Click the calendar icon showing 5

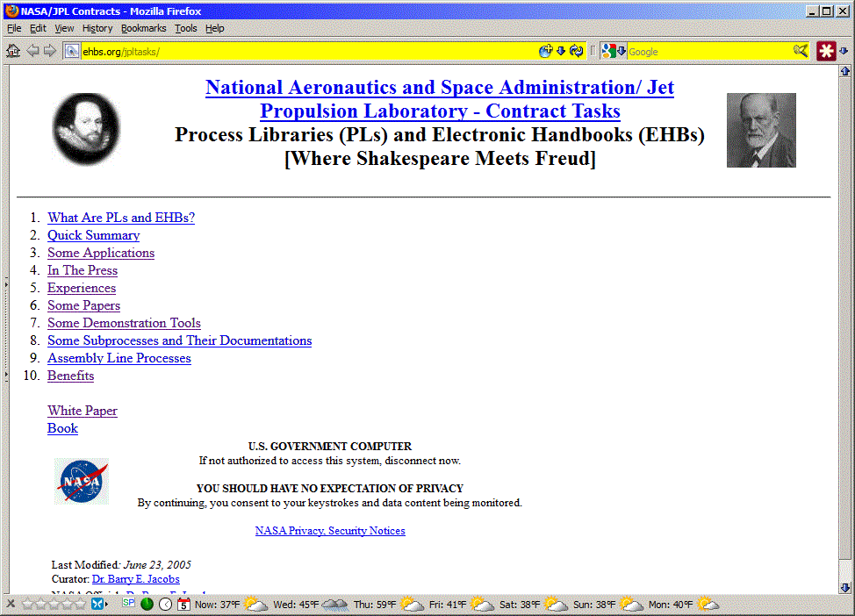(x=183, y=604)
